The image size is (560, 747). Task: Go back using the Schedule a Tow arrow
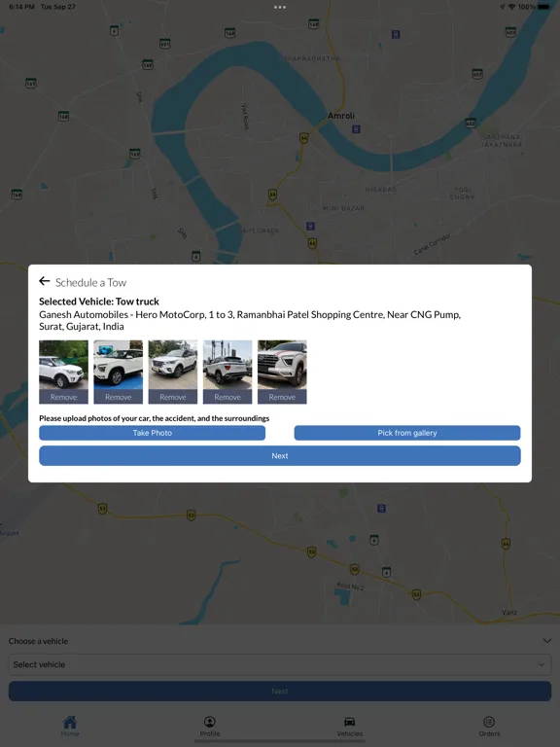45,281
